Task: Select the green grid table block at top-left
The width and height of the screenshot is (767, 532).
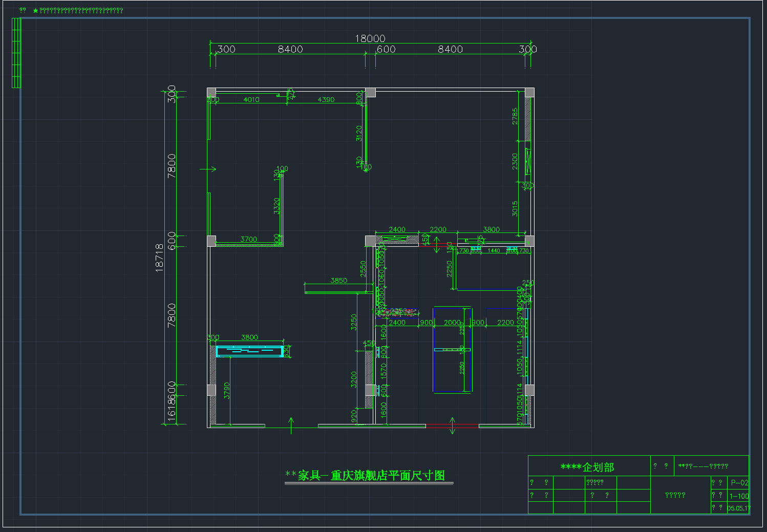Action: [x=16, y=53]
